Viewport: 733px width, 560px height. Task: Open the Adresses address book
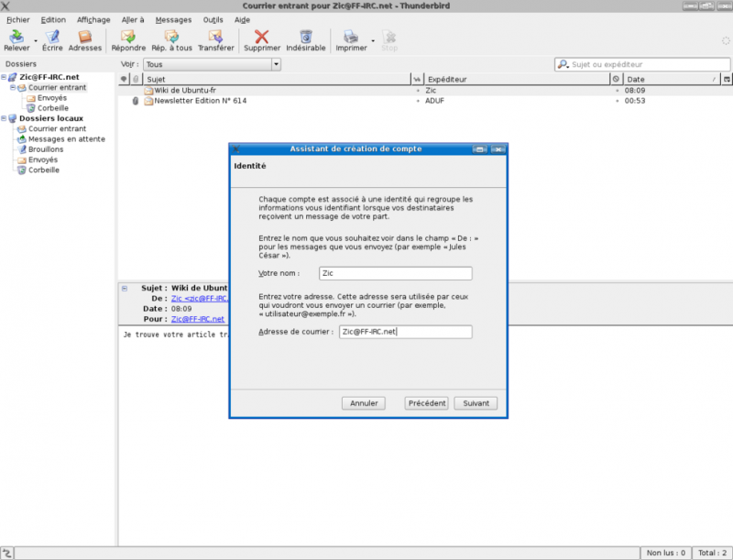click(85, 38)
